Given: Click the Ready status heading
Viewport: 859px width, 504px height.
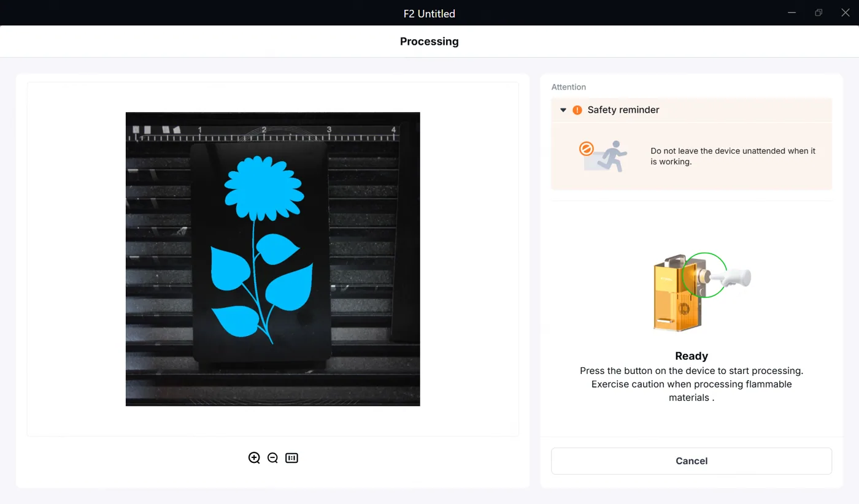Looking at the screenshot, I should pyautogui.click(x=691, y=356).
